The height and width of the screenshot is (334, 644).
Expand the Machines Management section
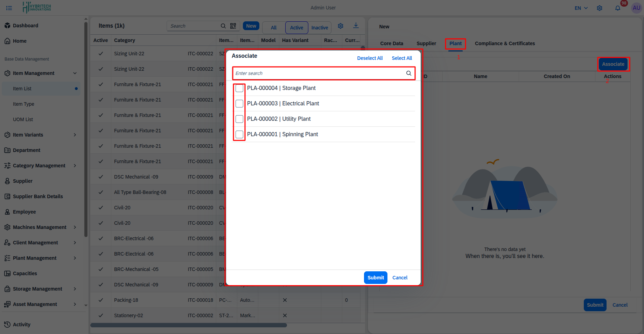[x=40, y=227]
